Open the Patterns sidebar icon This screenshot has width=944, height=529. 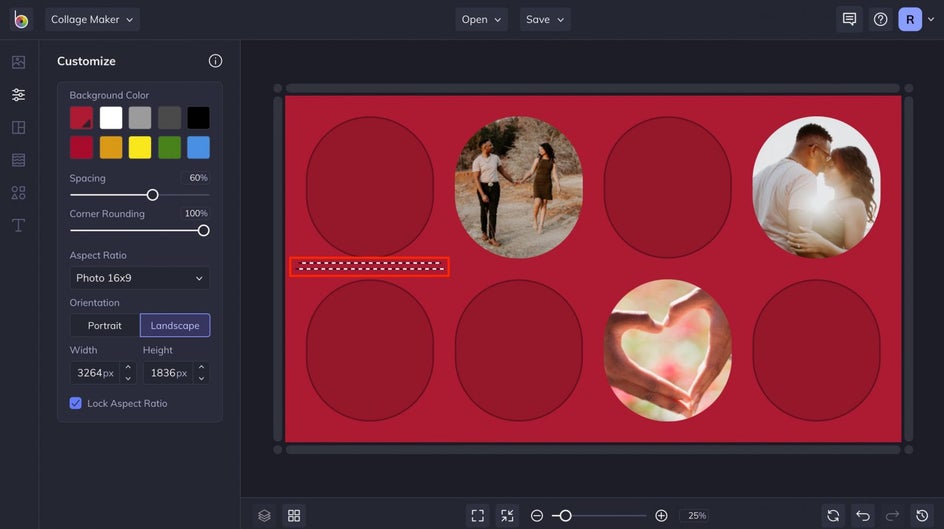coord(19,160)
